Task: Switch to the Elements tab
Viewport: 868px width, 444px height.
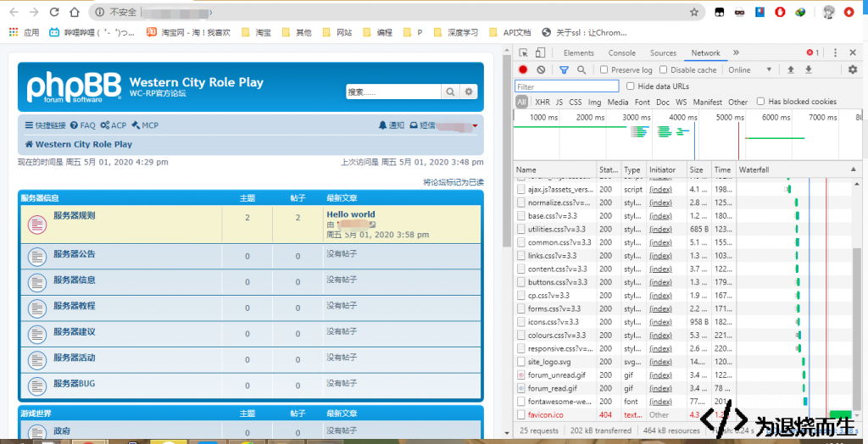Action: [578, 53]
